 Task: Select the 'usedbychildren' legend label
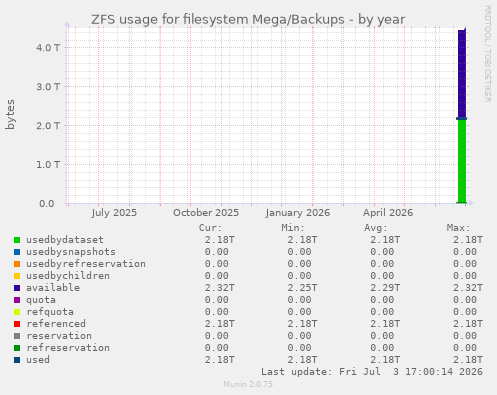(x=68, y=276)
